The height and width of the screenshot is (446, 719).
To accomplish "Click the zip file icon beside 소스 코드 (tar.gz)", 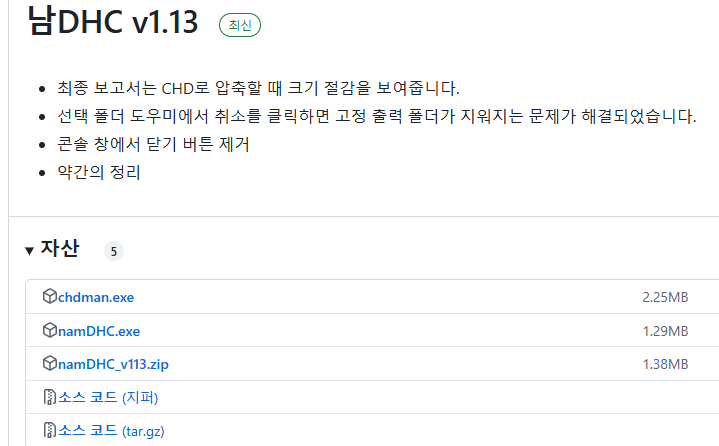I will (50, 431).
